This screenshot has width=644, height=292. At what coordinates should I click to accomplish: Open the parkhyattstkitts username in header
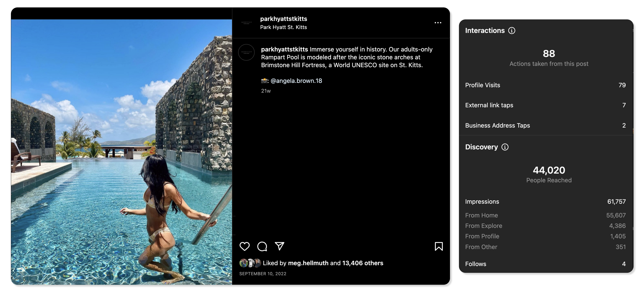pos(283,19)
